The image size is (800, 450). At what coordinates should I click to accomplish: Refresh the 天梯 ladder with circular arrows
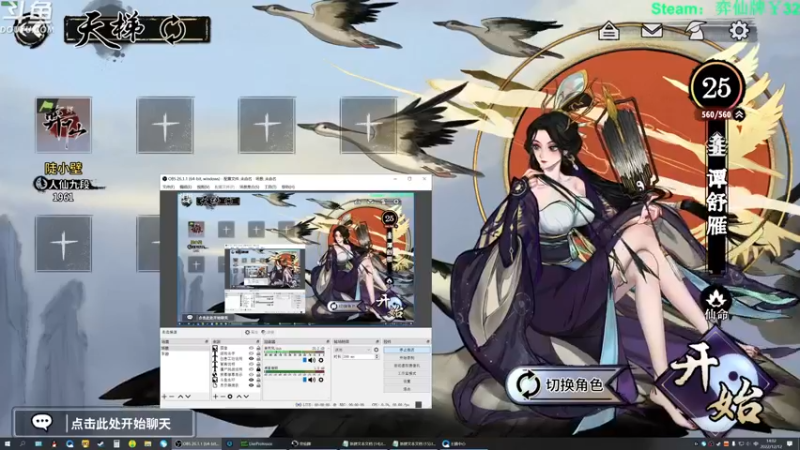[172, 30]
